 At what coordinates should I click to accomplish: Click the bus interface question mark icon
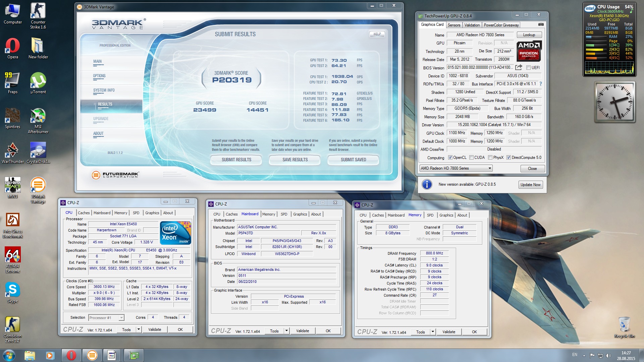click(x=540, y=84)
